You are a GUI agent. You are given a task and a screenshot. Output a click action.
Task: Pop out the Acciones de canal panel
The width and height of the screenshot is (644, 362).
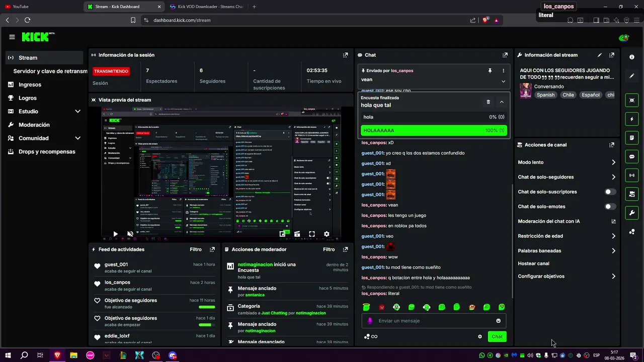point(611,145)
